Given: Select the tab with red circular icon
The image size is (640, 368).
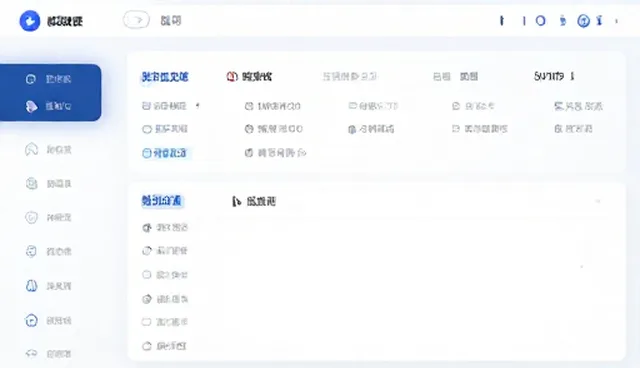Looking at the screenshot, I should (249, 76).
